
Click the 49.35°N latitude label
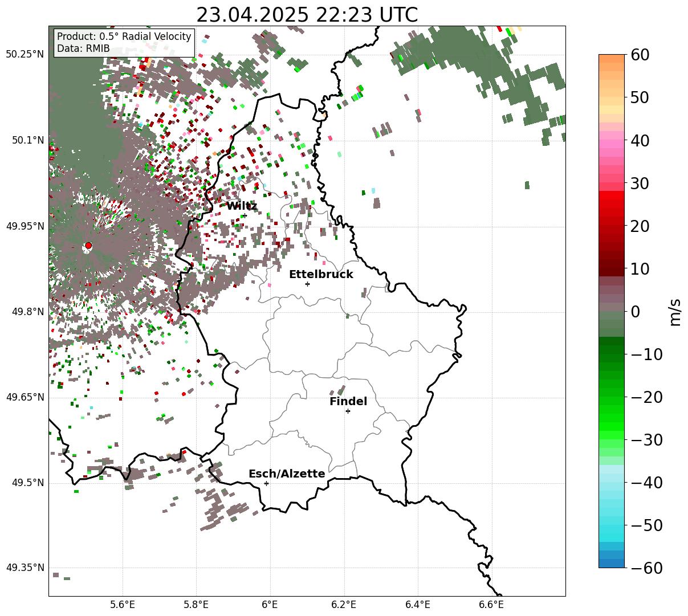point(25,568)
